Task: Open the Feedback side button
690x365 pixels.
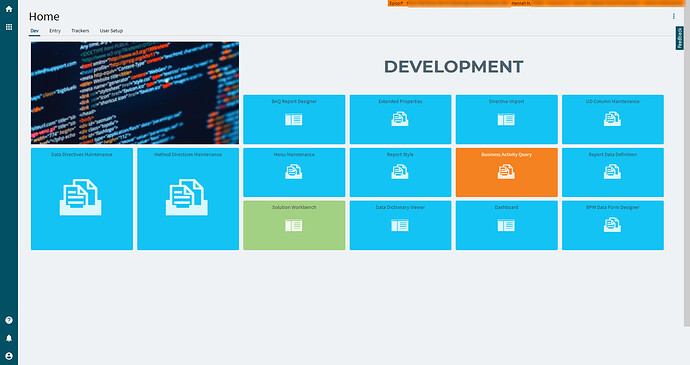Action: (x=679, y=38)
